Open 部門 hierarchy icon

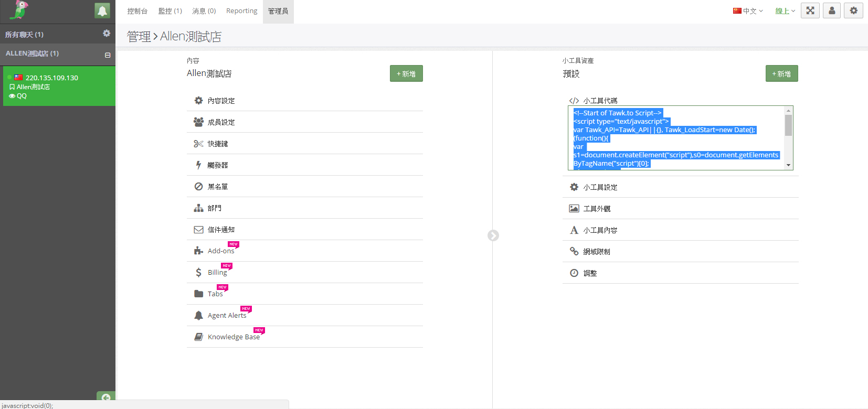click(x=198, y=208)
